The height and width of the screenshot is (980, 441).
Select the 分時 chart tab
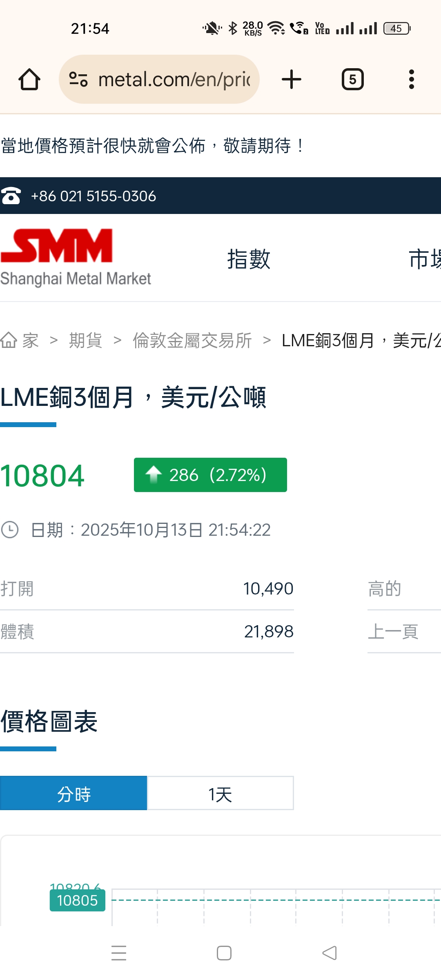tap(73, 793)
